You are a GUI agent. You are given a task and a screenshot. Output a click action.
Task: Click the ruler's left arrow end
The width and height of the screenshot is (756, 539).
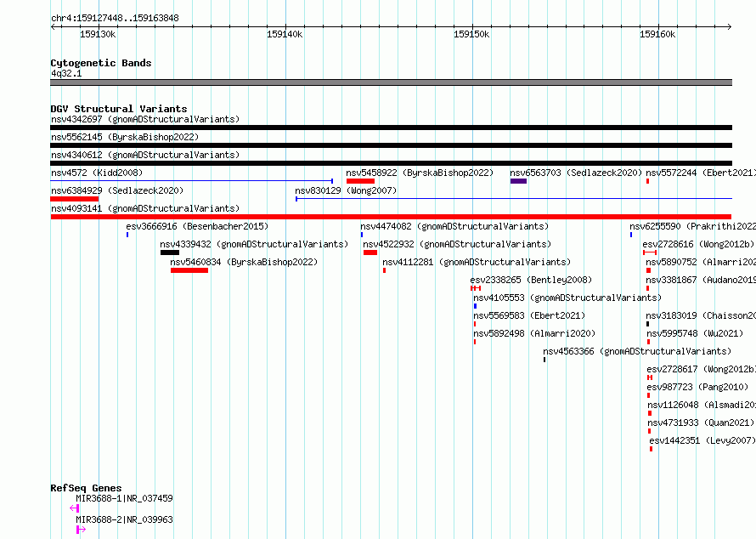tap(54, 27)
